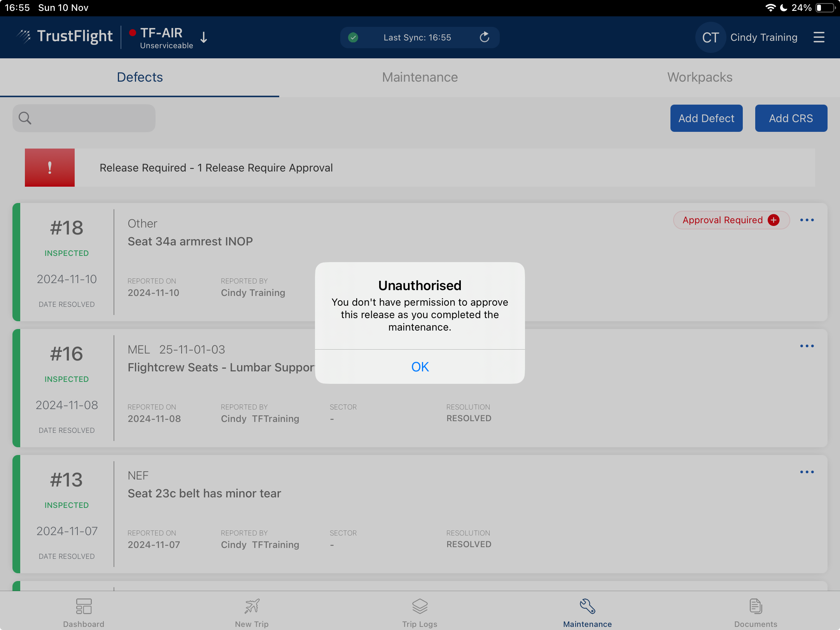Tap red plus on Approval Required
840x630 pixels.
773,220
